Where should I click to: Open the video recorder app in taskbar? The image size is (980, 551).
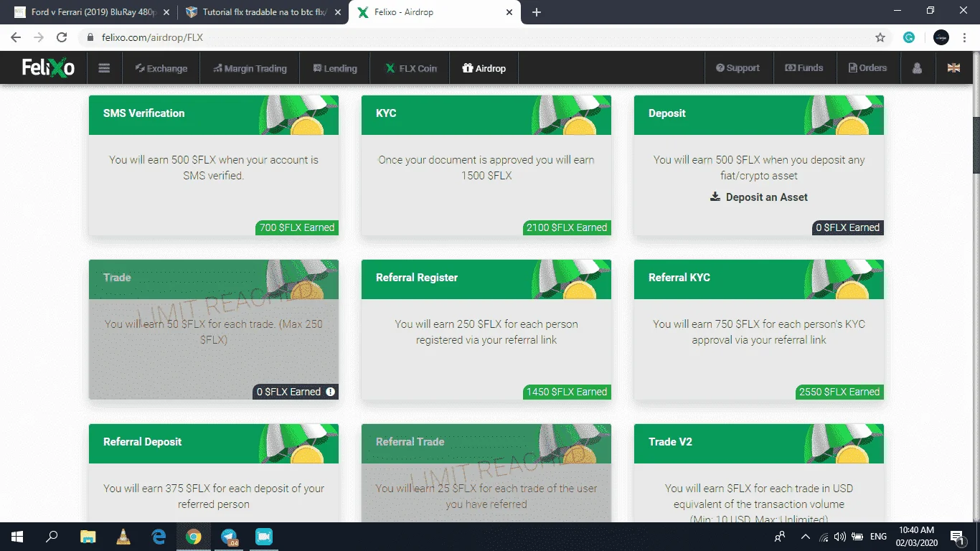[x=265, y=537]
